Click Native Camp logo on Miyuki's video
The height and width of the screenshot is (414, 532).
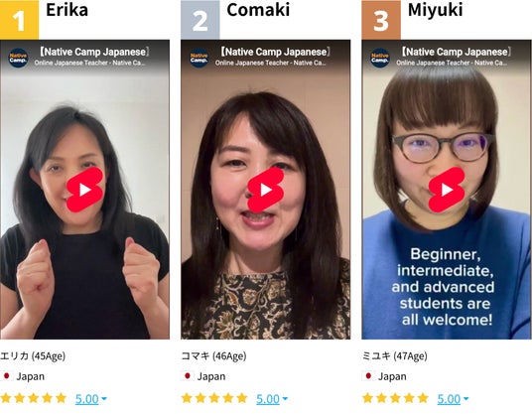click(380, 58)
